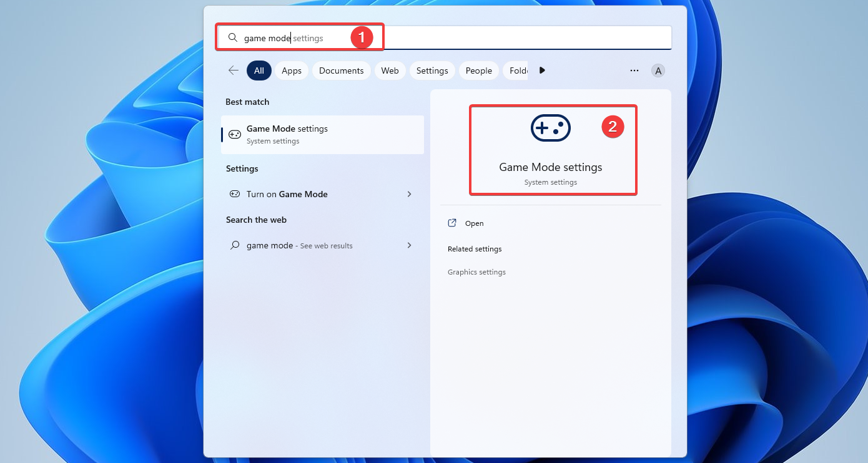Click the controller icon beside Game Mode settings
The width and height of the screenshot is (868, 463).
click(x=235, y=134)
